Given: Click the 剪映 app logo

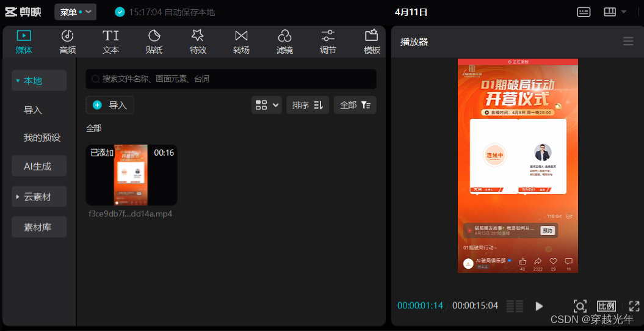Looking at the screenshot, I should tap(23, 12).
